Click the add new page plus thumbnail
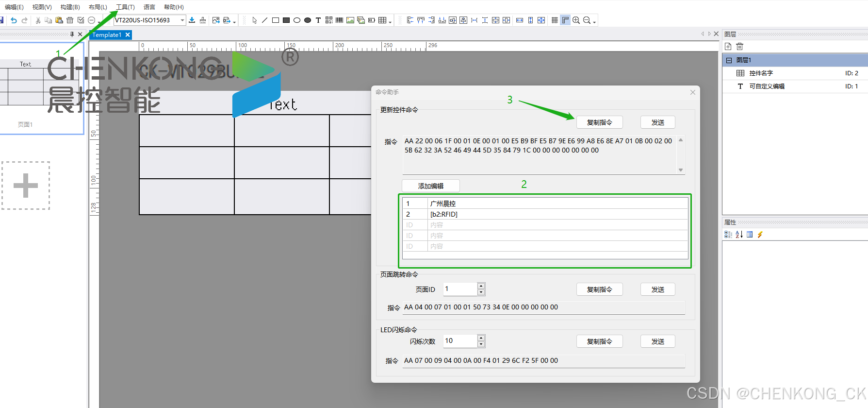868x408 pixels. click(26, 186)
